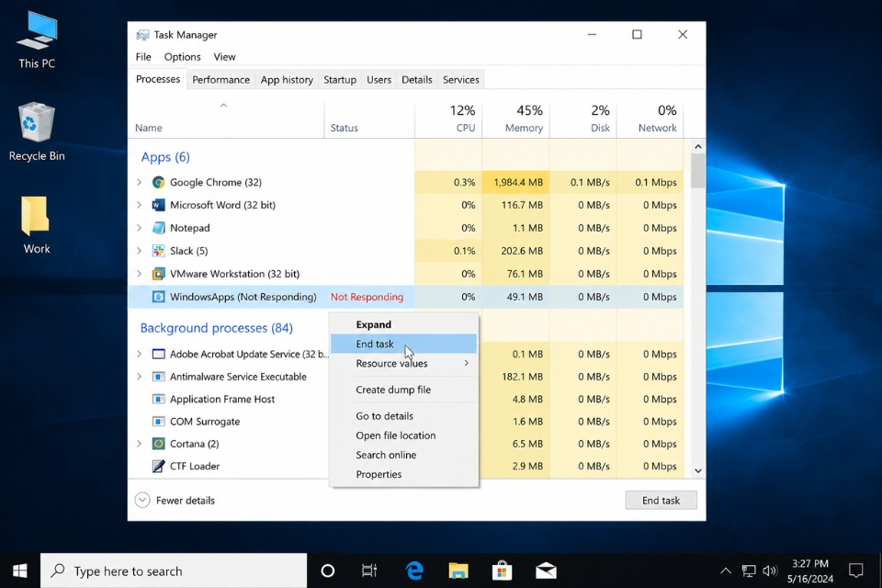Select Create dump file
The height and width of the screenshot is (588, 882).
pyautogui.click(x=404, y=390)
